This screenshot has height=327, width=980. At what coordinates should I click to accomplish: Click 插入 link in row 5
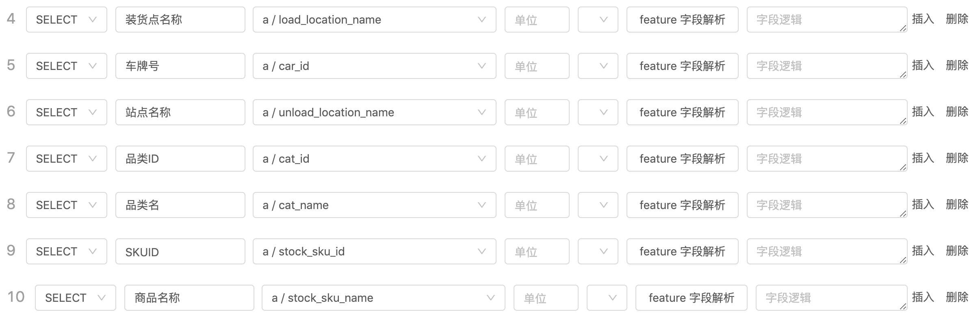923,65
